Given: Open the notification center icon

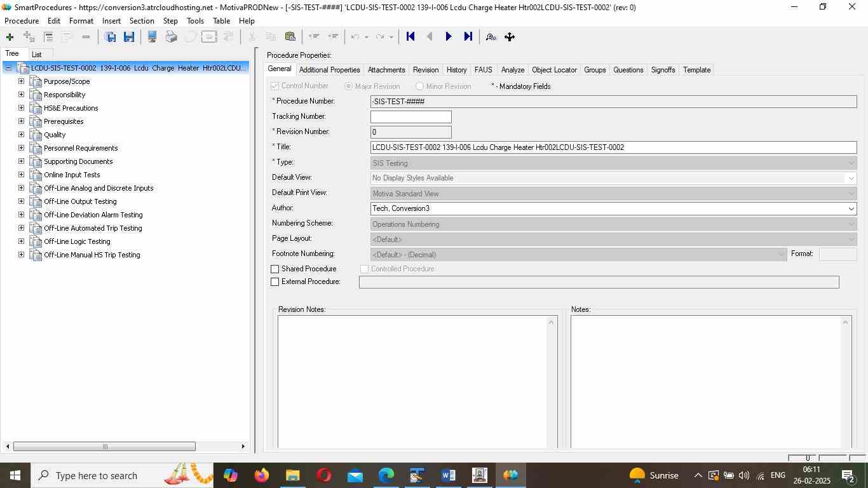Looking at the screenshot, I should point(848,475).
